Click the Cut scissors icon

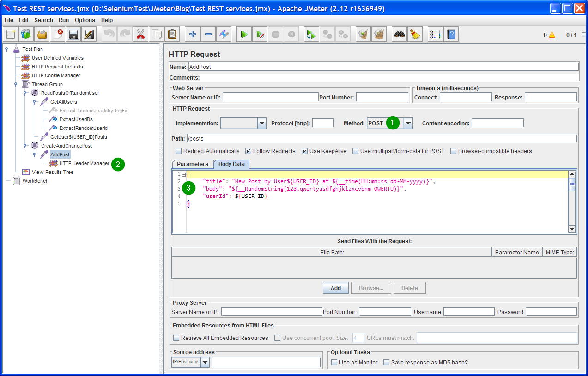pos(140,34)
